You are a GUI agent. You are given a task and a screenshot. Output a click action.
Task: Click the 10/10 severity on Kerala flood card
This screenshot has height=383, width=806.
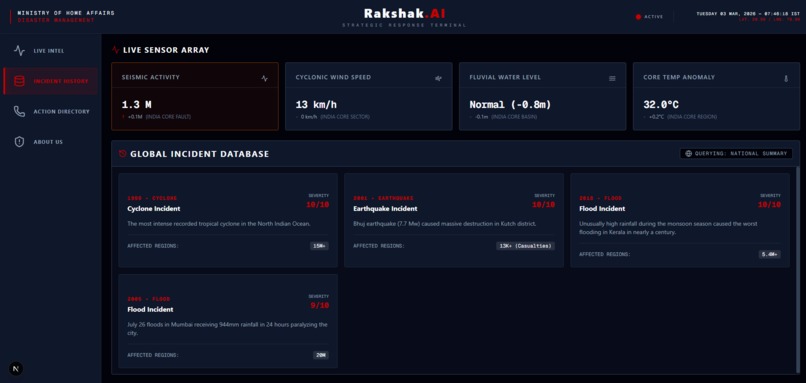click(770, 205)
